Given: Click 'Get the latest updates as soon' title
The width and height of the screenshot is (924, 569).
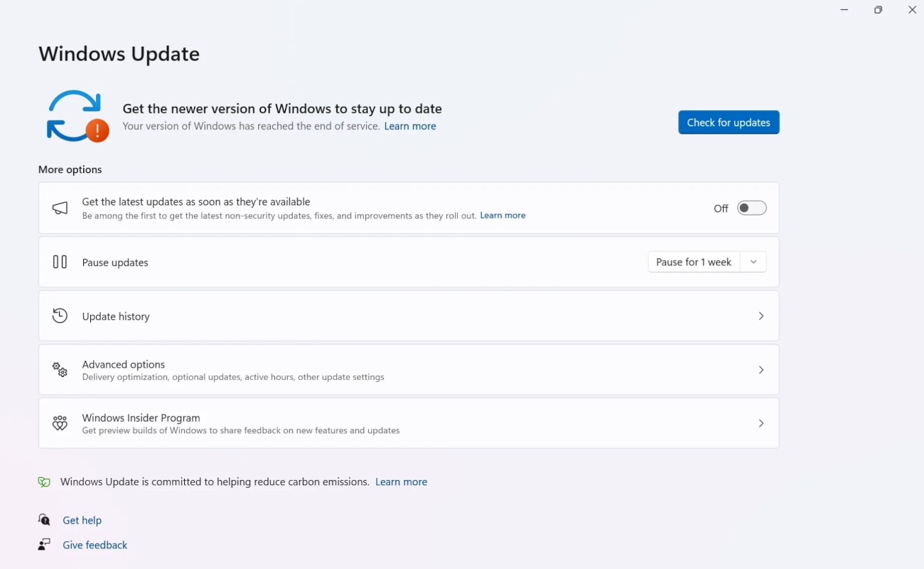Looking at the screenshot, I should pyautogui.click(x=196, y=202).
